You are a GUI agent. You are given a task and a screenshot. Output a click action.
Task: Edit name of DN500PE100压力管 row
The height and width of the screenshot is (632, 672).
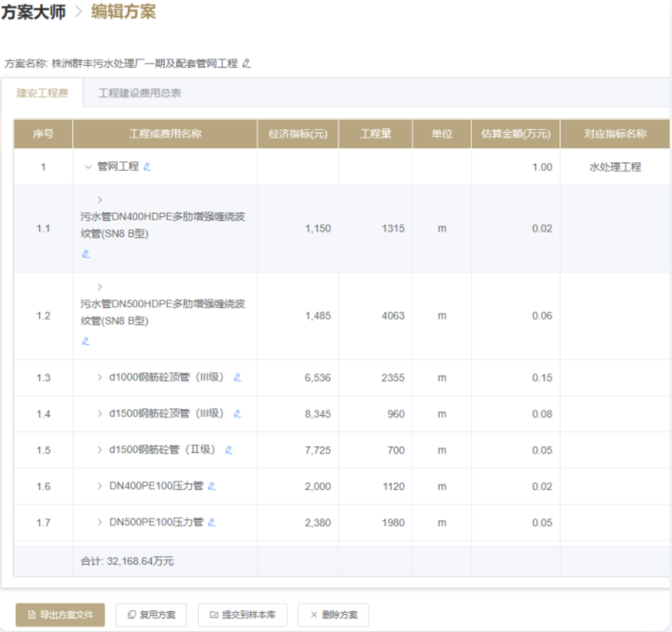pos(212,522)
